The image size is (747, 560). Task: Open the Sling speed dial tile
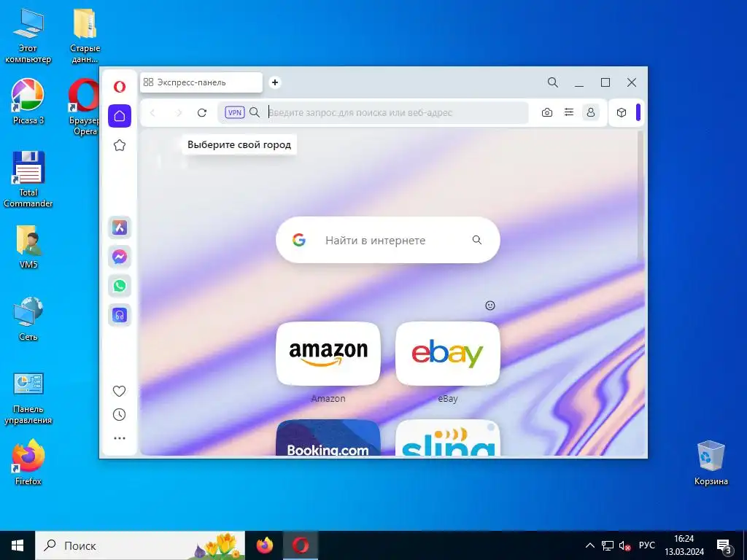(448, 437)
